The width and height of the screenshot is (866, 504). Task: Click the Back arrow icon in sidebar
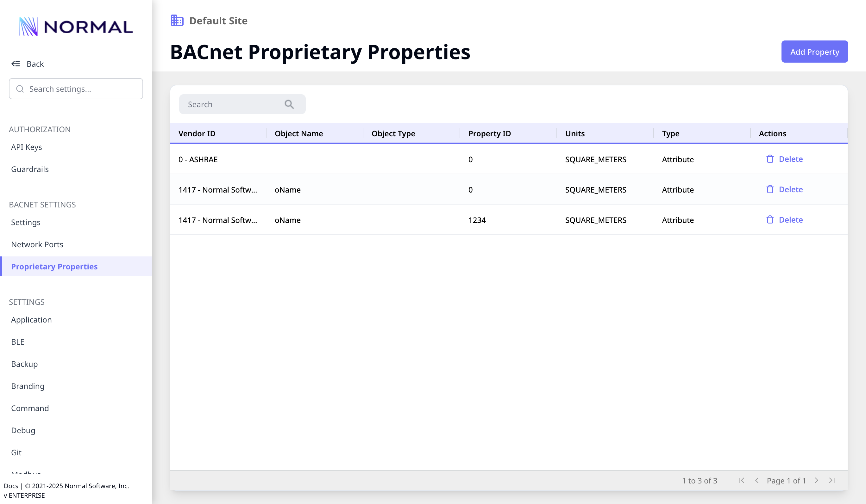pyautogui.click(x=16, y=64)
